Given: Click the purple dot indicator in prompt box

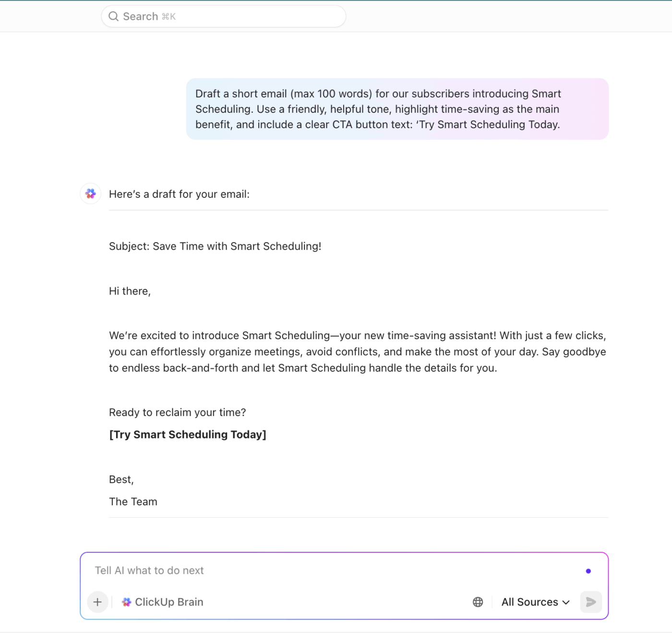Looking at the screenshot, I should coord(588,571).
